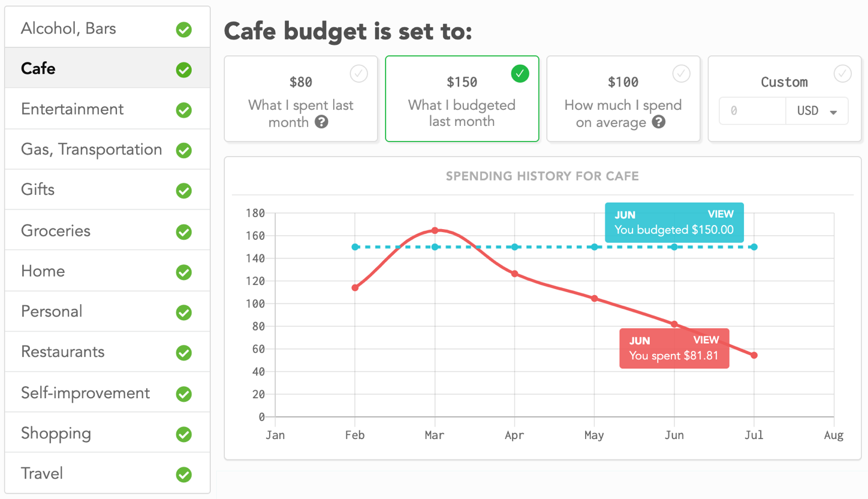This screenshot has height=499, width=868.
Task: Click green checkmark icon next to Travel
Action: (184, 474)
